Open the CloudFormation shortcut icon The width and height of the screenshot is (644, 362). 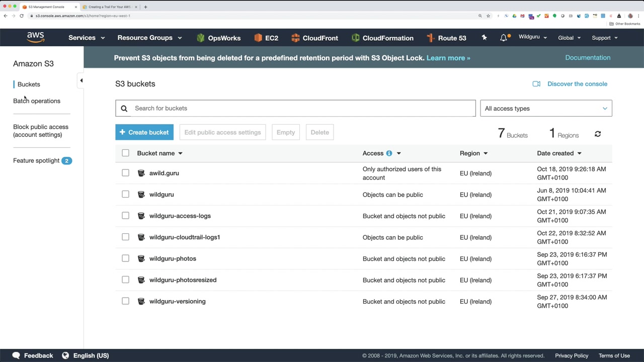(356, 38)
